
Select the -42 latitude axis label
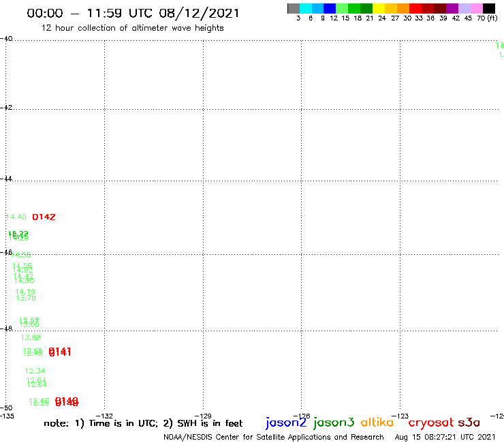tap(6, 107)
